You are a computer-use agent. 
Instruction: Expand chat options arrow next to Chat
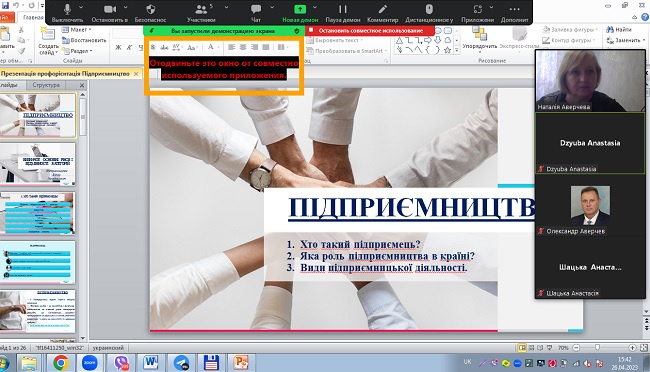pyautogui.click(x=272, y=7)
